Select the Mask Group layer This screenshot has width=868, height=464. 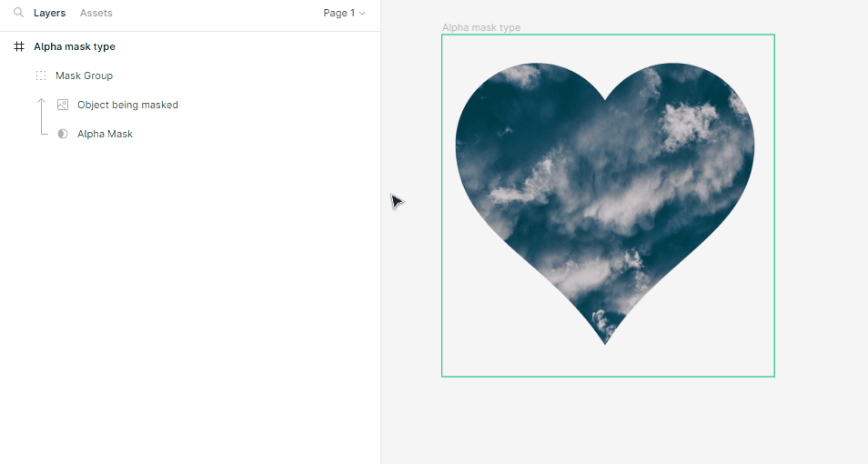84,76
